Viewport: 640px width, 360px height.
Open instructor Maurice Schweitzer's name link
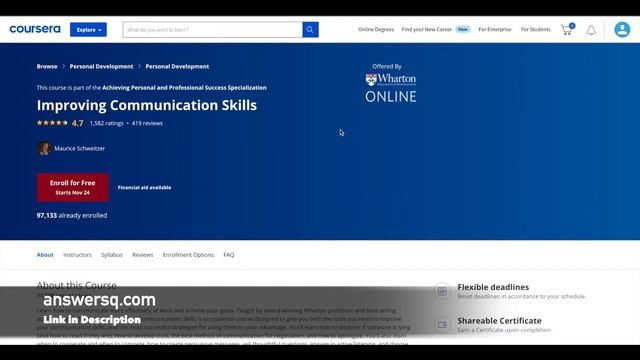coord(80,149)
